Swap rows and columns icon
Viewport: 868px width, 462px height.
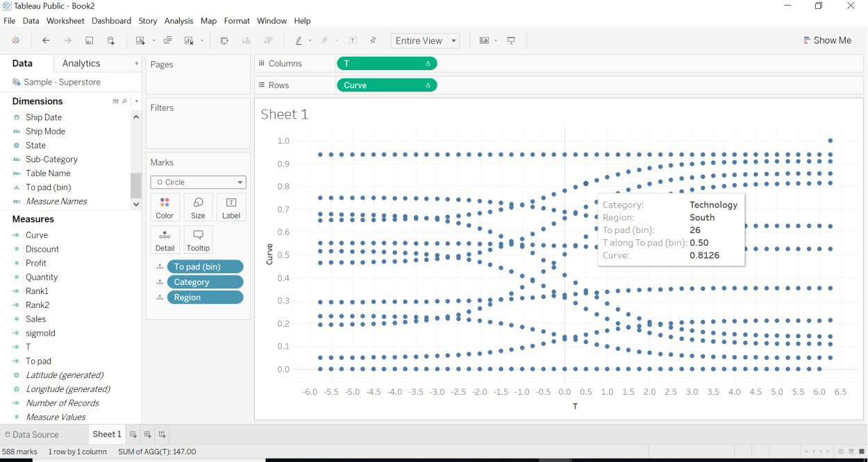(x=224, y=40)
